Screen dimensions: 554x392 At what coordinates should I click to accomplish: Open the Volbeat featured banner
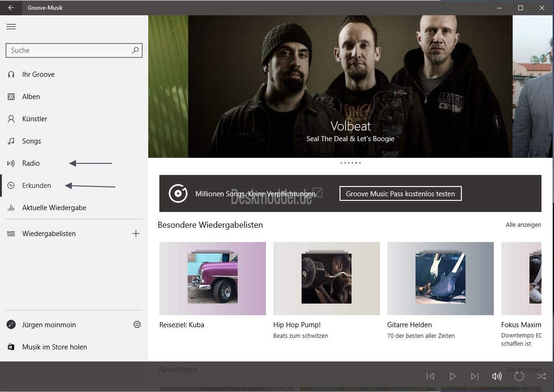350,87
